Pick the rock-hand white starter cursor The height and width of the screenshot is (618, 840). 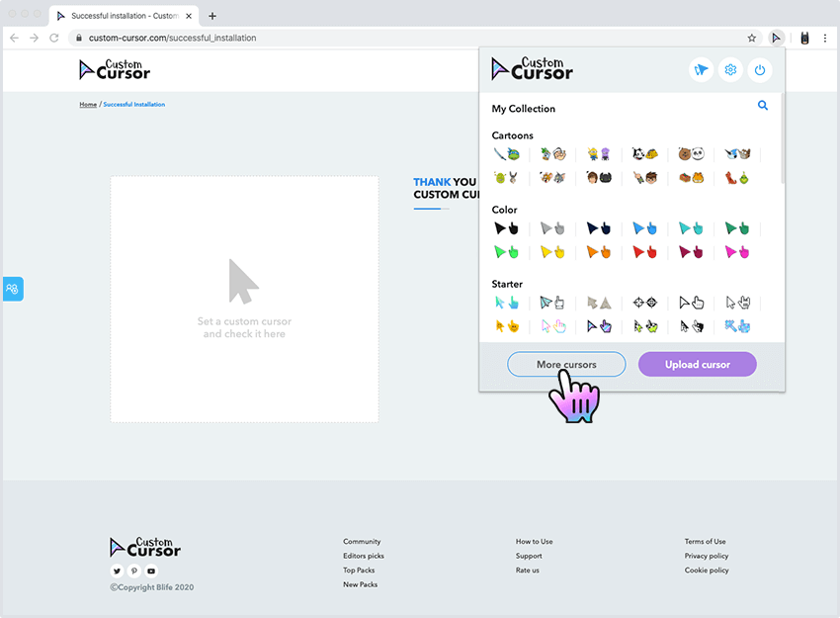click(x=737, y=303)
